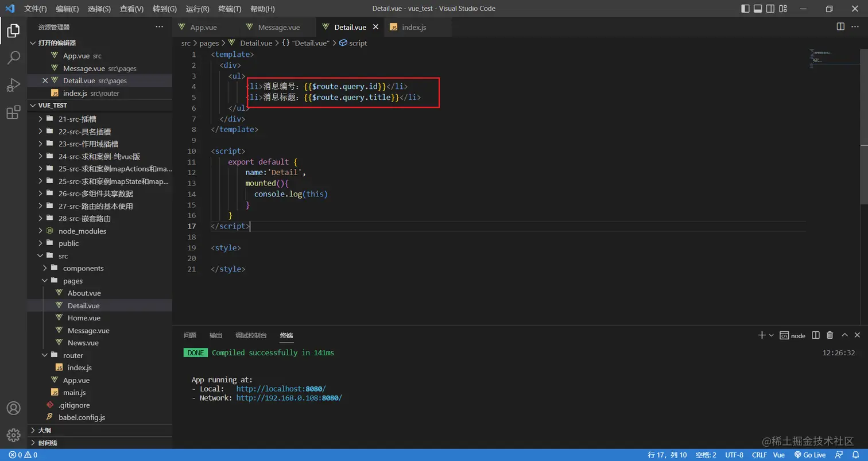The height and width of the screenshot is (461, 868).
Task: Switch to the Message.vue editor tab
Action: 279,27
